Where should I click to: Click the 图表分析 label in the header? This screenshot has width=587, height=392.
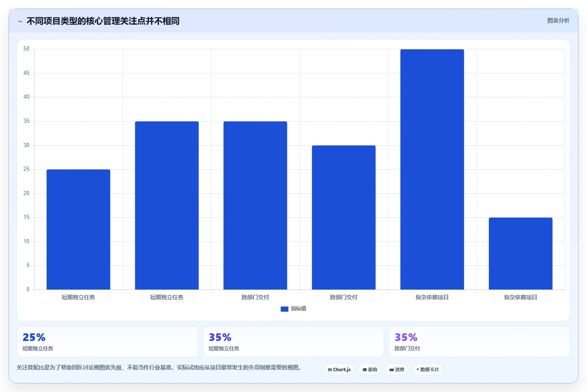click(x=558, y=20)
